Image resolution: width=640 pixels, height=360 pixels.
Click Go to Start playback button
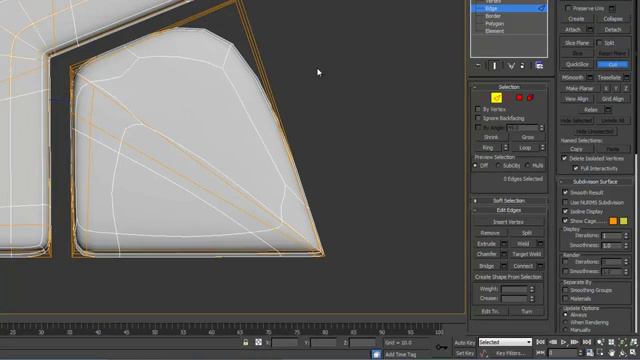pos(540,342)
